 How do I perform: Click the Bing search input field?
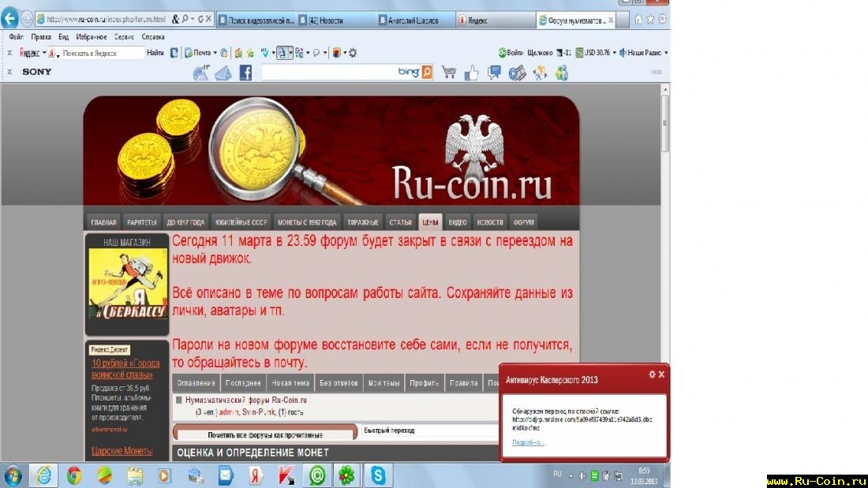tap(329, 72)
